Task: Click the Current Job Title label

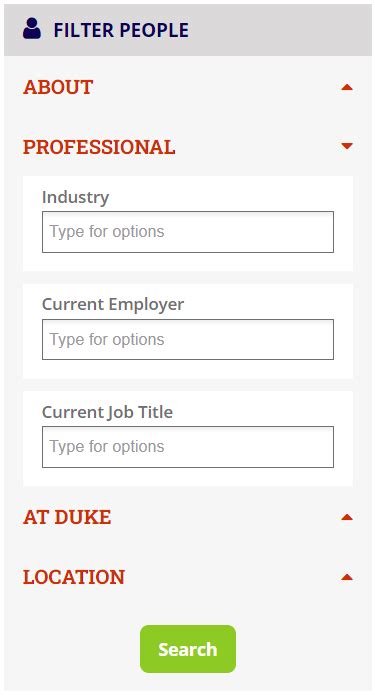Action: tap(108, 412)
